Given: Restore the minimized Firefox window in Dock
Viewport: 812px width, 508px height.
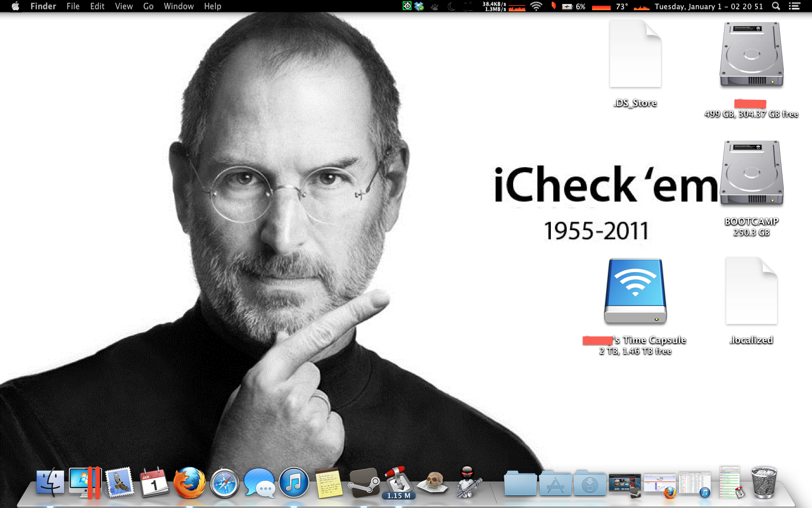Looking at the screenshot, I should [x=660, y=486].
